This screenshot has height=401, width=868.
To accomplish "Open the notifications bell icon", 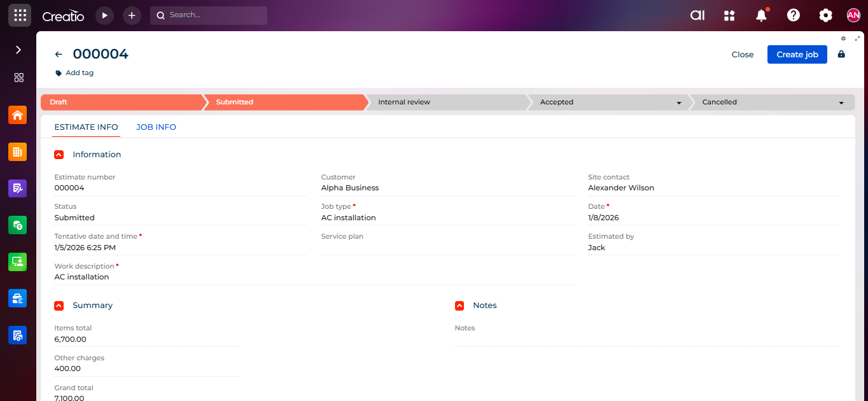I will [x=761, y=15].
